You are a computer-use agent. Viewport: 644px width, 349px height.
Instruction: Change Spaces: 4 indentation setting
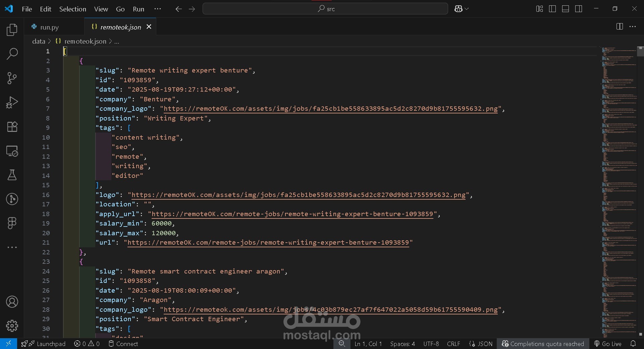coord(402,344)
